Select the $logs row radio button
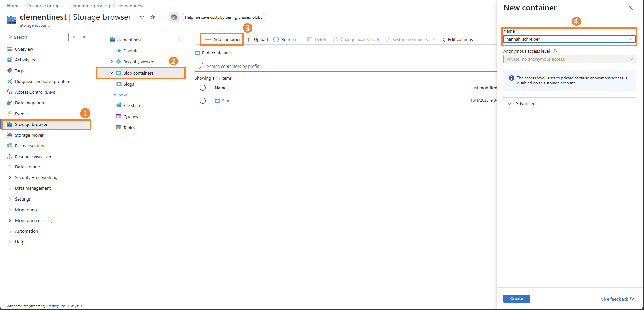 point(203,101)
